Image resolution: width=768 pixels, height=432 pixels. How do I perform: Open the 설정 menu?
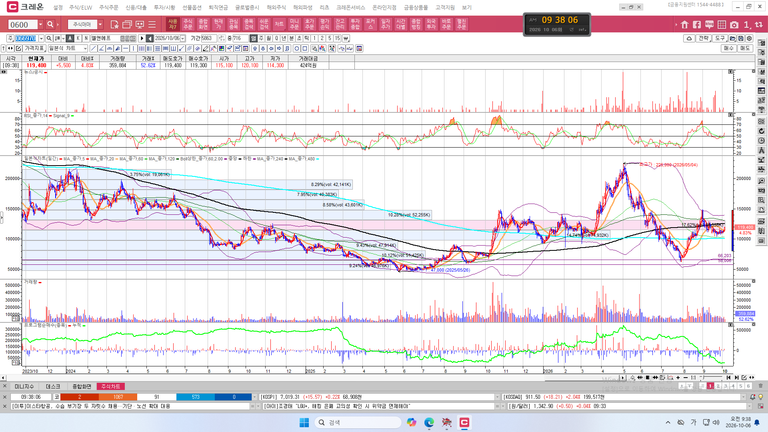(58, 7)
